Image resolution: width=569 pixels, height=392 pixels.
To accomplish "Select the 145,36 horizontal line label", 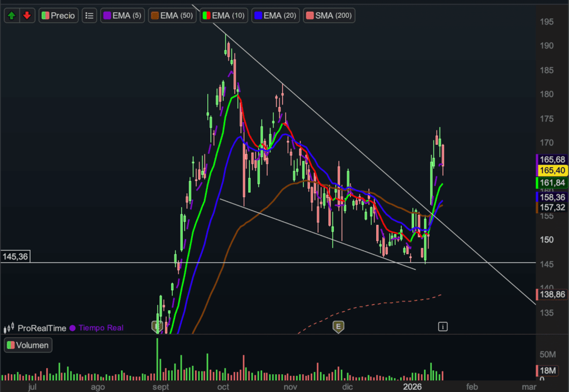I will [x=16, y=257].
